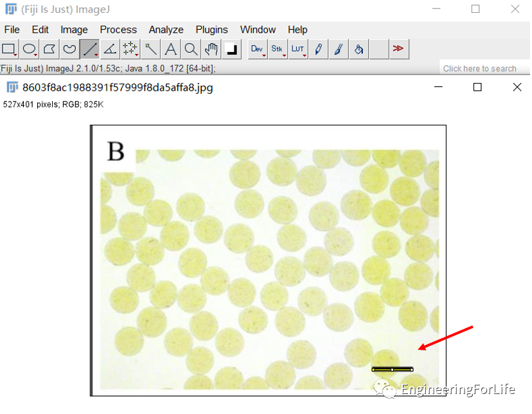Image resolution: width=532 pixels, height=414 pixels.
Task: Click the right endpoint handle of line selection
Action: 412,370
